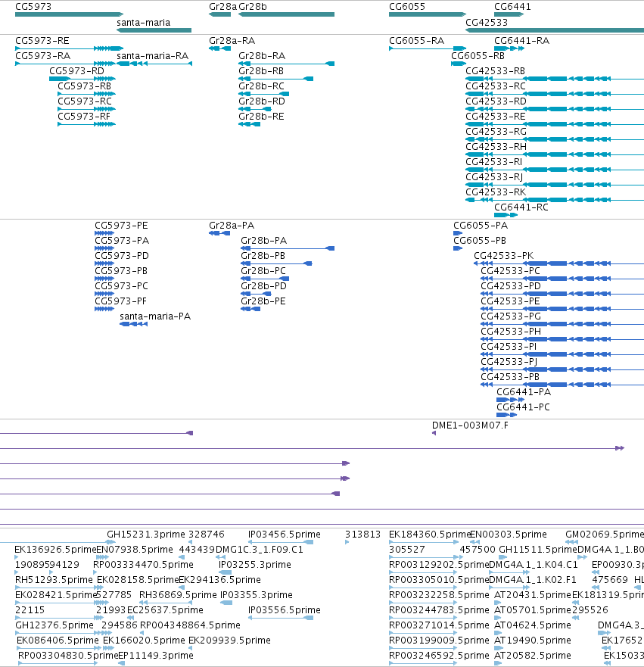Select protein CG6441-PC
644x667 pixels.
[x=507, y=415]
